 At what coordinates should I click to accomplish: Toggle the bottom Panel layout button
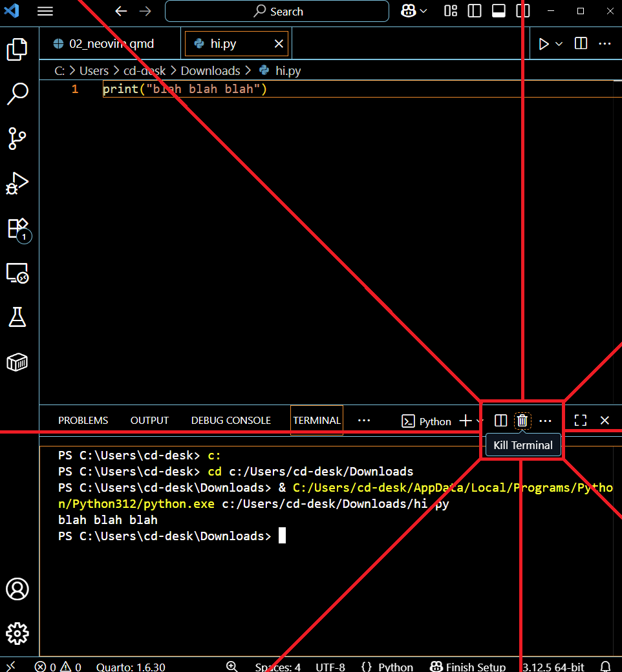499,11
